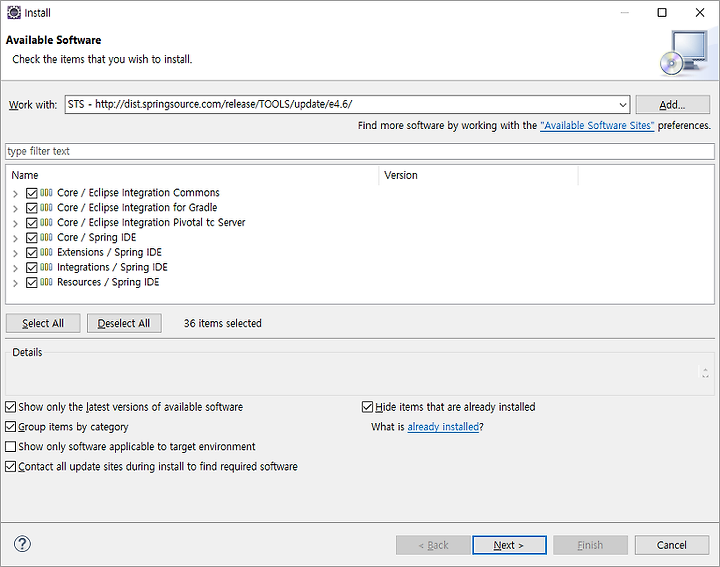
Task: Toggle Hide items that are already installed
Action: pos(367,407)
